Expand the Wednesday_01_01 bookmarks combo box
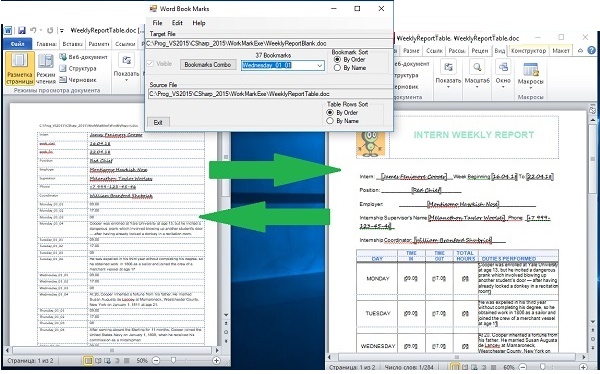 tap(320, 65)
